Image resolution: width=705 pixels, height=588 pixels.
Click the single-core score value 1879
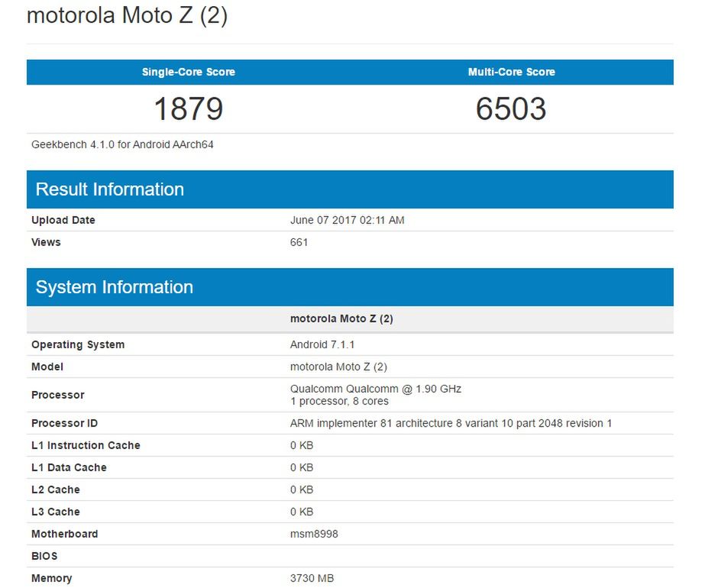tap(188, 108)
